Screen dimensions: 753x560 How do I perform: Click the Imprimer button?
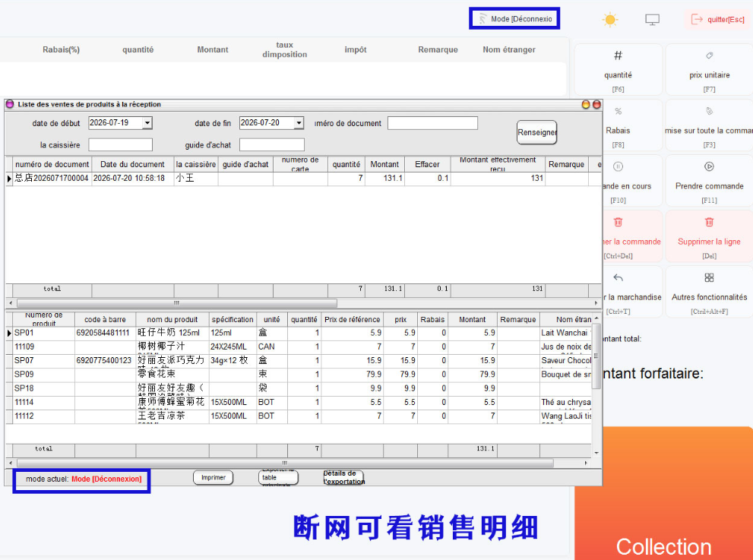[x=214, y=477]
